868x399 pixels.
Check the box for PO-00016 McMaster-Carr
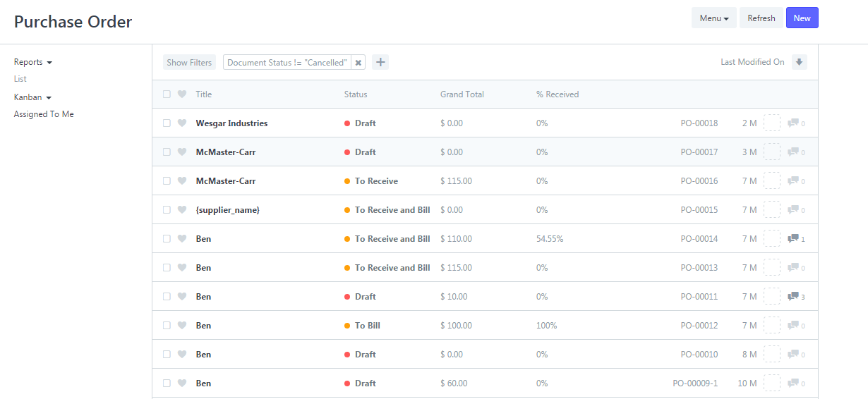pyautogui.click(x=167, y=180)
